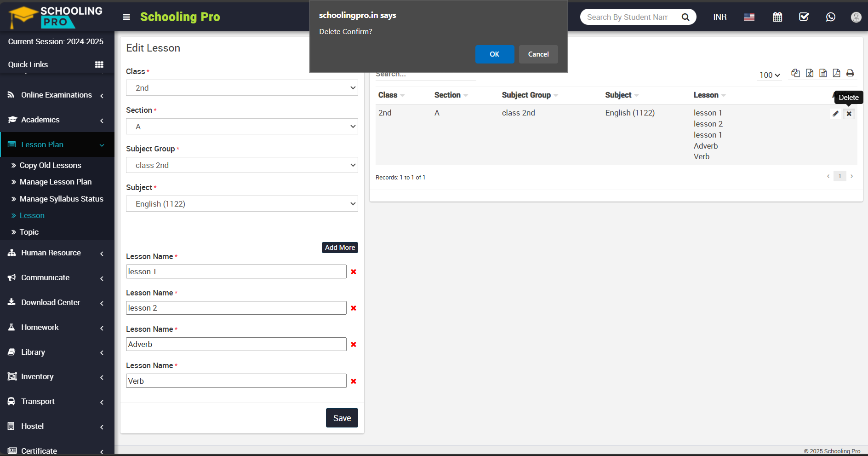Toggle the hamburger sidebar menu

[126, 17]
